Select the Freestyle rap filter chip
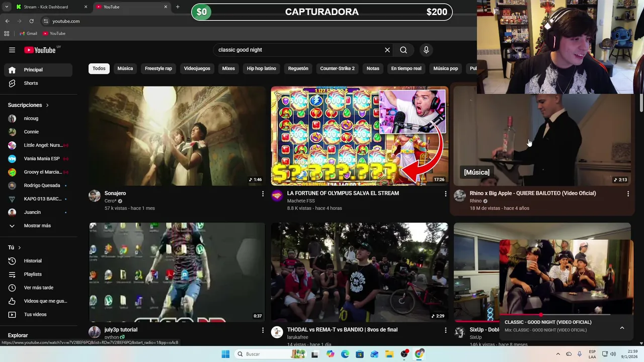 [158, 68]
